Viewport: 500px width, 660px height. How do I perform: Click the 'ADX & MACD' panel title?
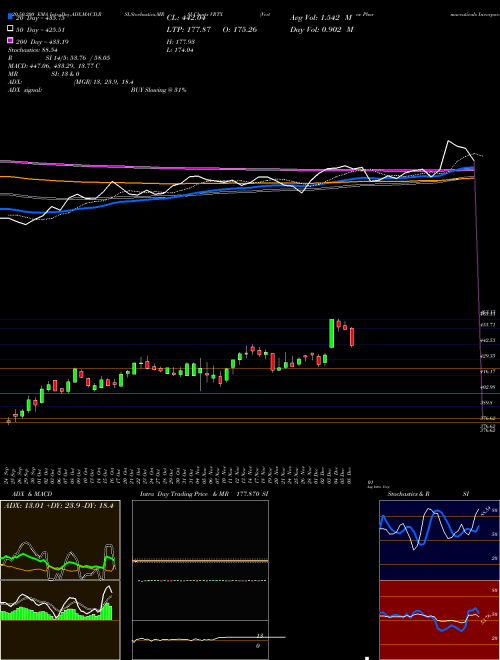click(32, 494)
